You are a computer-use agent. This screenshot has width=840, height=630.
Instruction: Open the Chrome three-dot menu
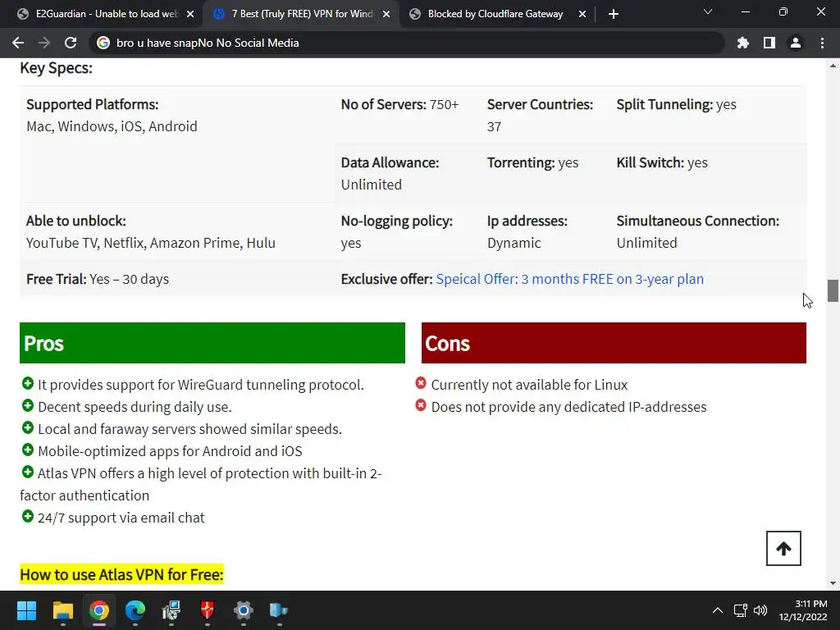pos(822,43)
